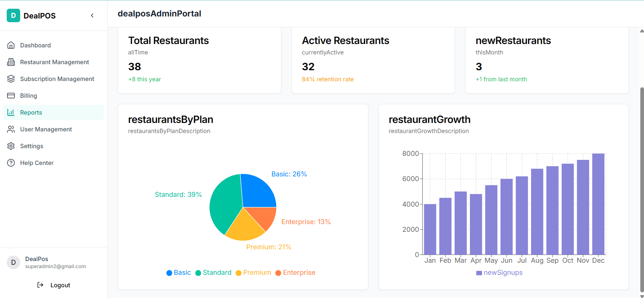Screen dimensions: 644x298
Task: Toggle the Standard legend item
Action: (213, 272)
